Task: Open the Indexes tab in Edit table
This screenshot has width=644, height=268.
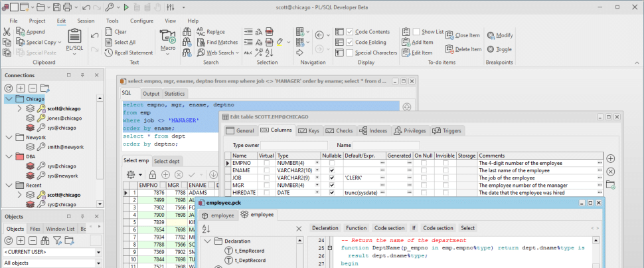Action: point(374,131)
